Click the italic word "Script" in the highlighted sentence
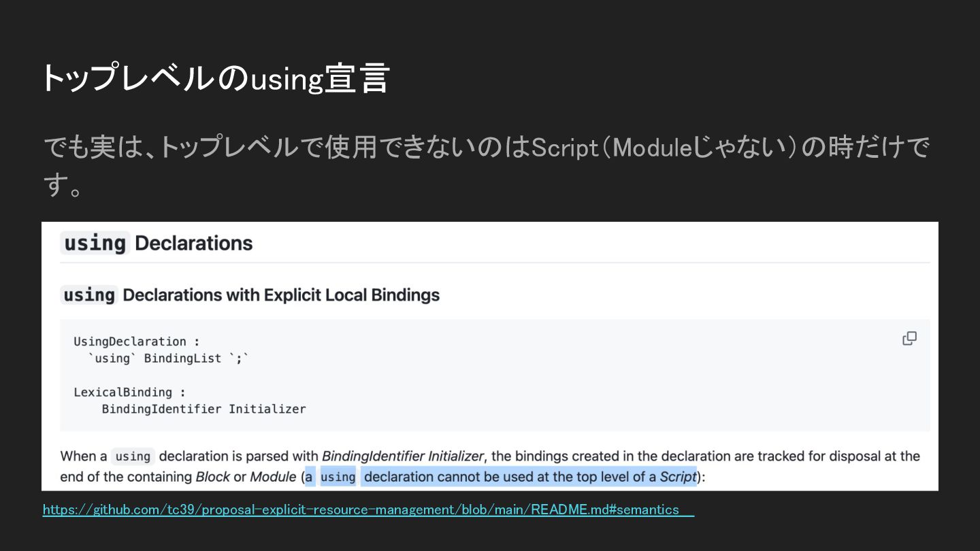Image resolution: width=980 pixels, height=551 pixels. 678,477
